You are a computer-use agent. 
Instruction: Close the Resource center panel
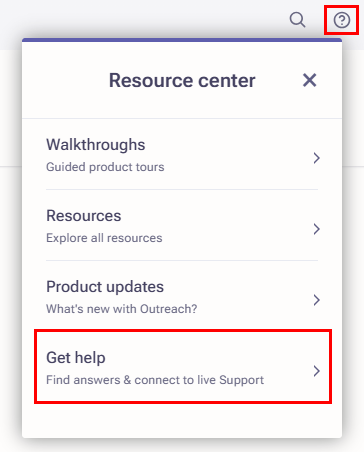pos(309,80)
